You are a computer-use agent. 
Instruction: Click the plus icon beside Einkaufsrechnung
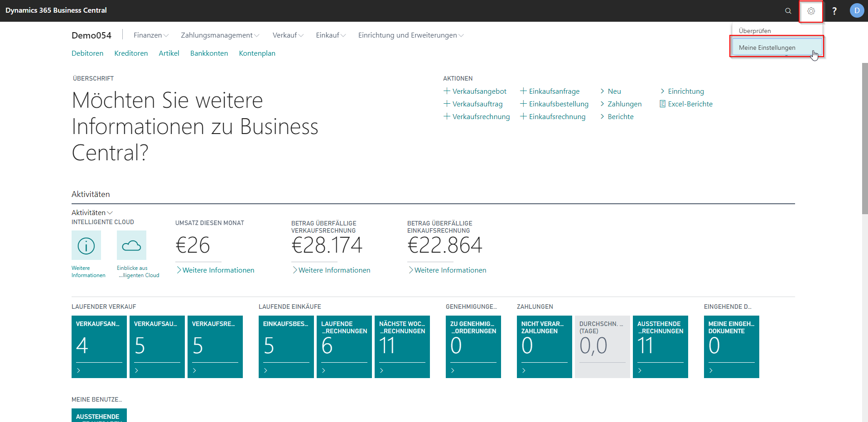point(523,116)
